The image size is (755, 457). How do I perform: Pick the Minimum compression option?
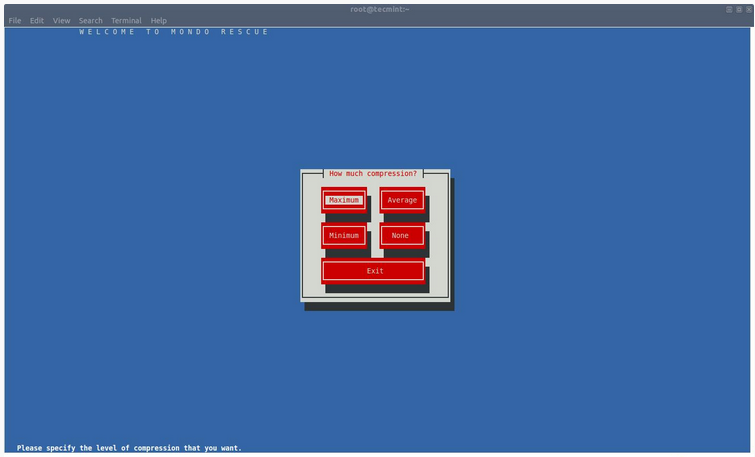coord(343,236)
